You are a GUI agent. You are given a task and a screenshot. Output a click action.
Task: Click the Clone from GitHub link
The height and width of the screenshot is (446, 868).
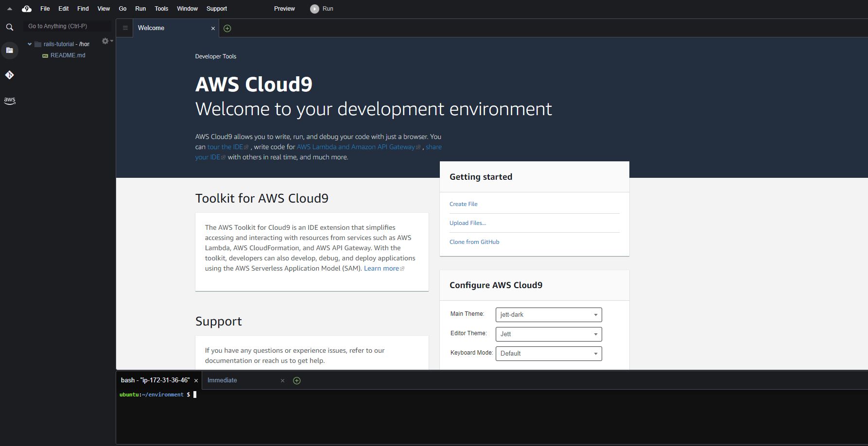[474, 242]
